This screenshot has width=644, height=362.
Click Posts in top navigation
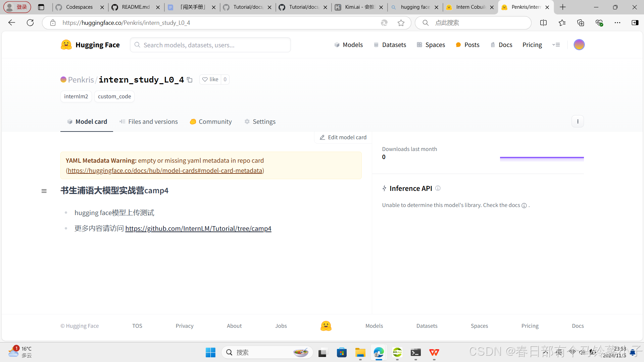click(467, 45)
